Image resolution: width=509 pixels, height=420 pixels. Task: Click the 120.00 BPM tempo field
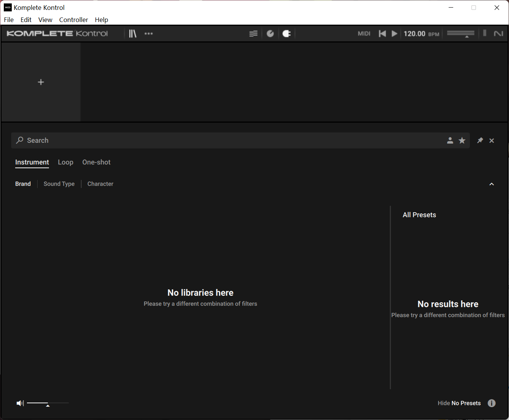click(421, 34)
